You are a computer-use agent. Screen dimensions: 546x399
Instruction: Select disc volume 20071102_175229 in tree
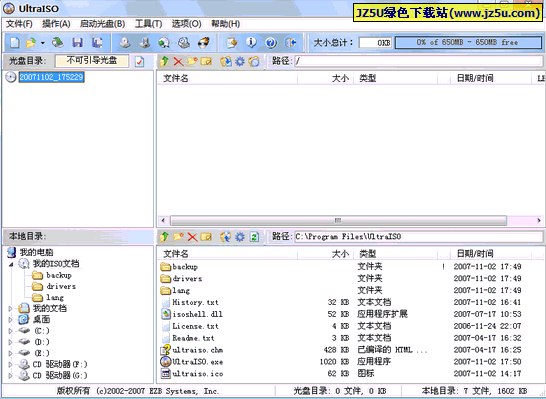[52, 77]
